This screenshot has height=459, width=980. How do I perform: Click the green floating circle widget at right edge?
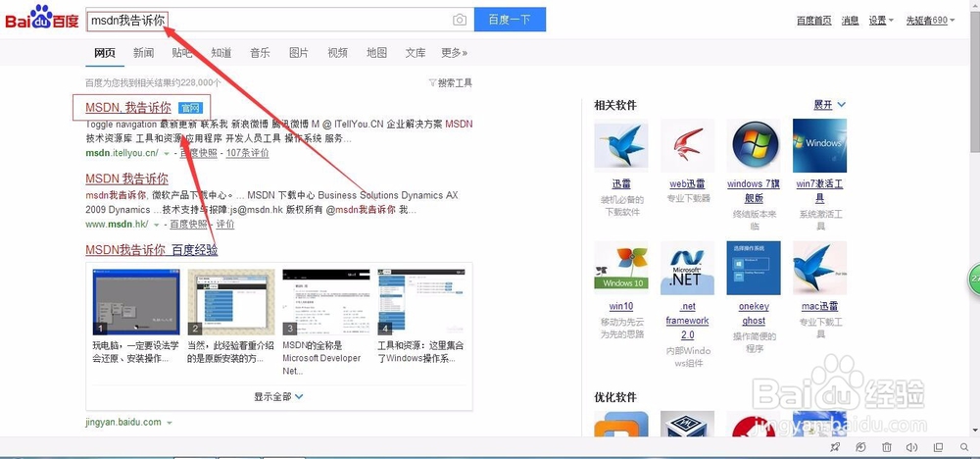(x=974, y=279)
